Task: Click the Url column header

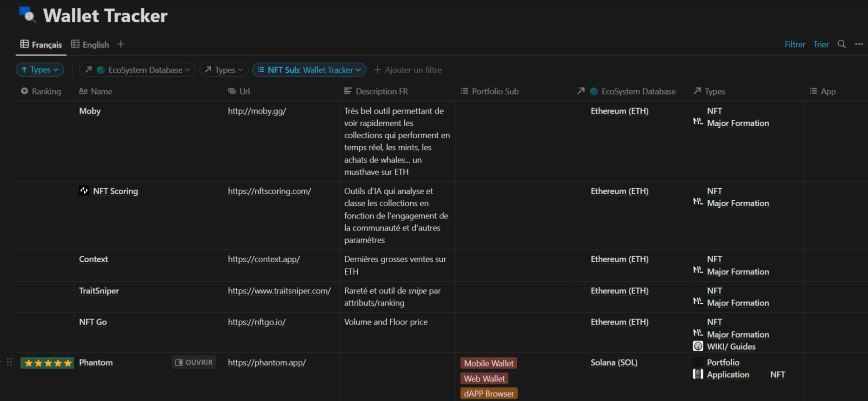Action: [x=239, y=91]
